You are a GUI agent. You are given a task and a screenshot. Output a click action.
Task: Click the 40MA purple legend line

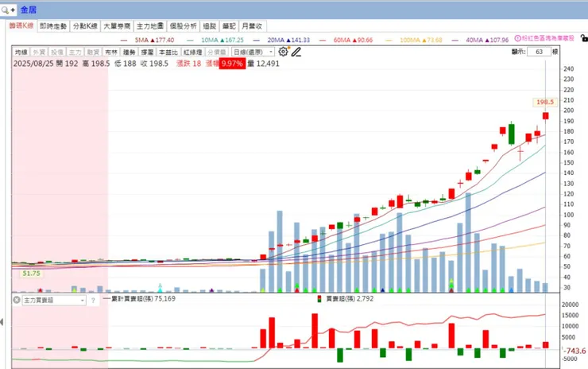click(455, 41)
